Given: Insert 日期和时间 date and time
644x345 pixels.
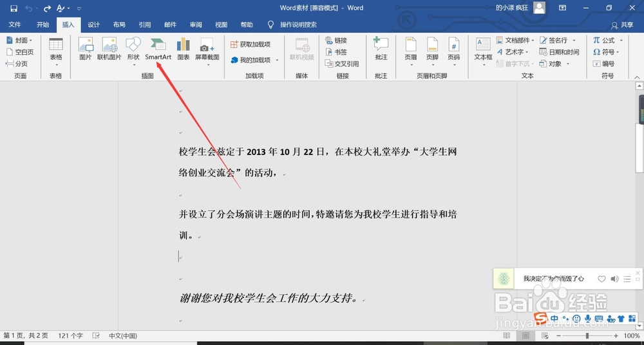Looking at the screenshot, I should pos(559,52).
